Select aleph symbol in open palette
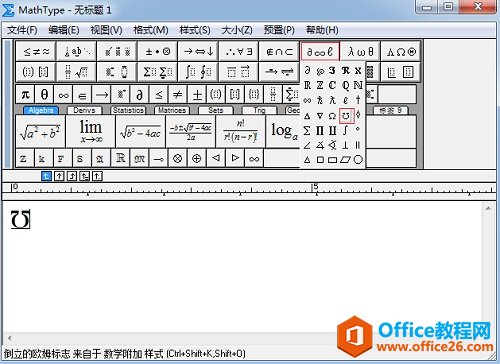The width and height of the screenshot is (500, 364). (x=358, y=70)
